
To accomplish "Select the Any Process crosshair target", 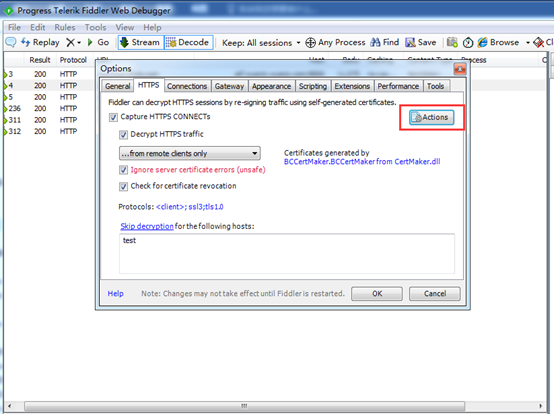I will [x=335, y=42].
